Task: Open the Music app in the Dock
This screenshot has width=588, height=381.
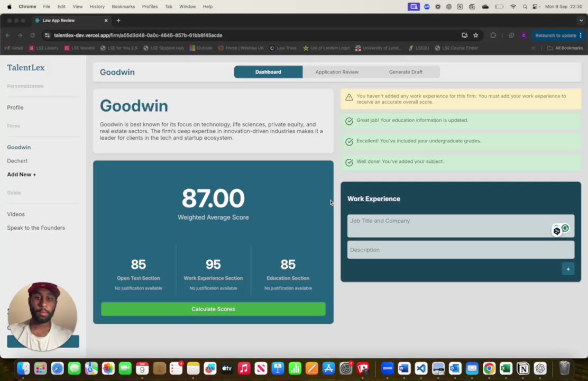Action: [x=244, y=368]
